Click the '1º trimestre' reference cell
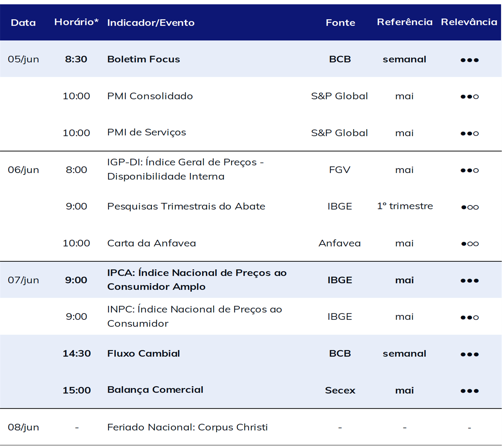The image size is (504, 448). click(x=405, y=206)
